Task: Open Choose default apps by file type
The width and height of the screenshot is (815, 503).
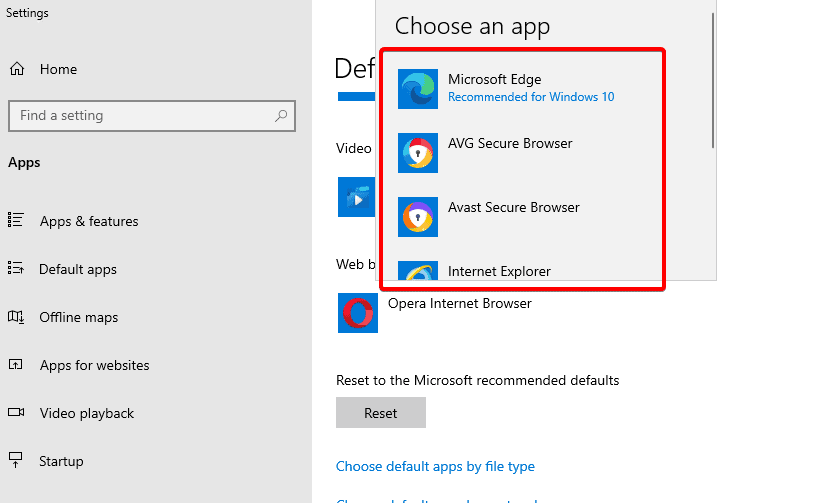Action: [x=435, y=466]
